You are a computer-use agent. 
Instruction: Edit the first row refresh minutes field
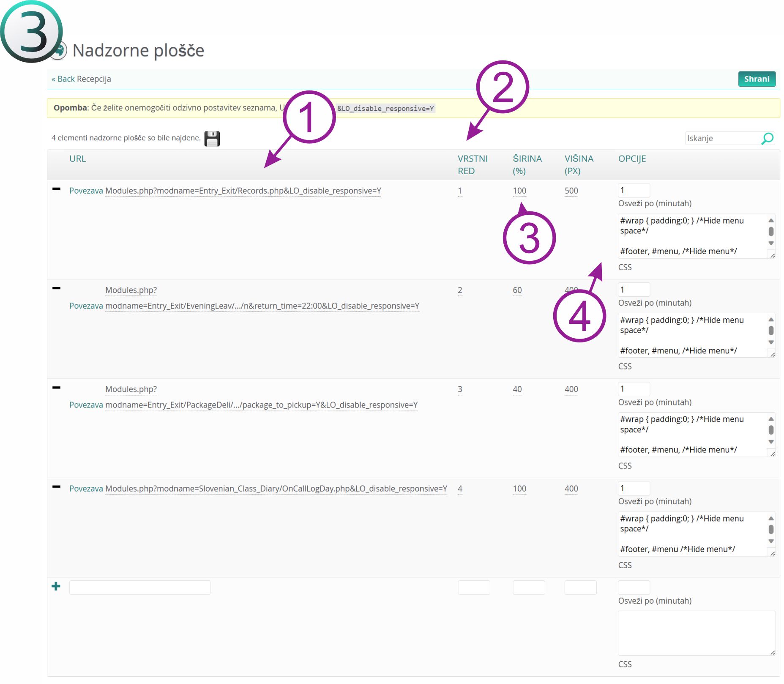coord(633,190)
